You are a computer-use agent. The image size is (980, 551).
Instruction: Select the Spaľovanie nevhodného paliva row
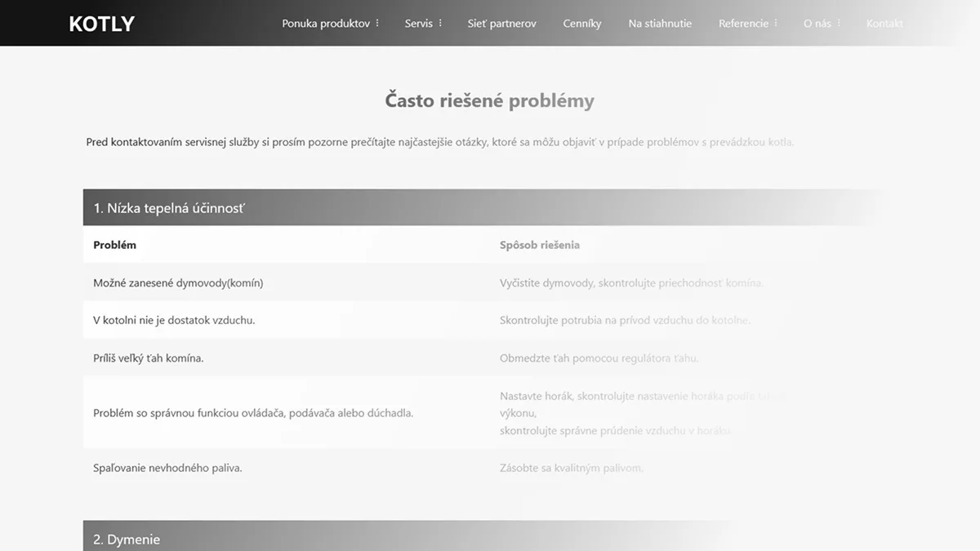[167, 468]
